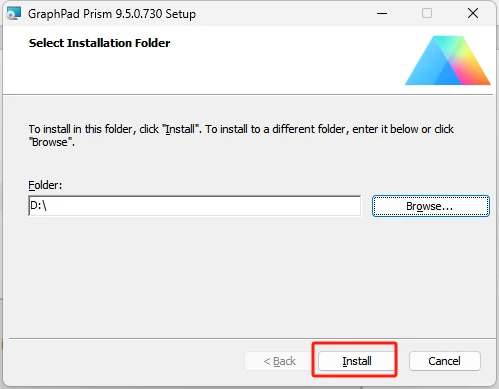
Task: Click the blank title bar space before minimize
Action: (x=283, y=14)
